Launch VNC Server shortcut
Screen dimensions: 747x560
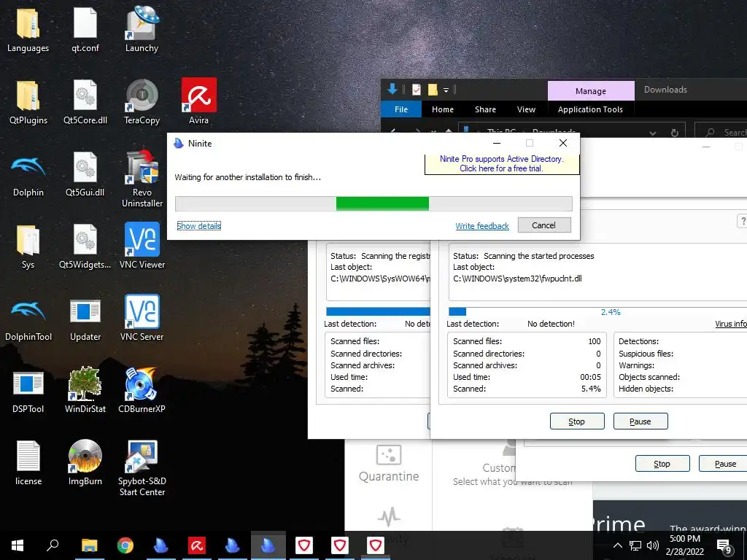click(x=142, y=318)
